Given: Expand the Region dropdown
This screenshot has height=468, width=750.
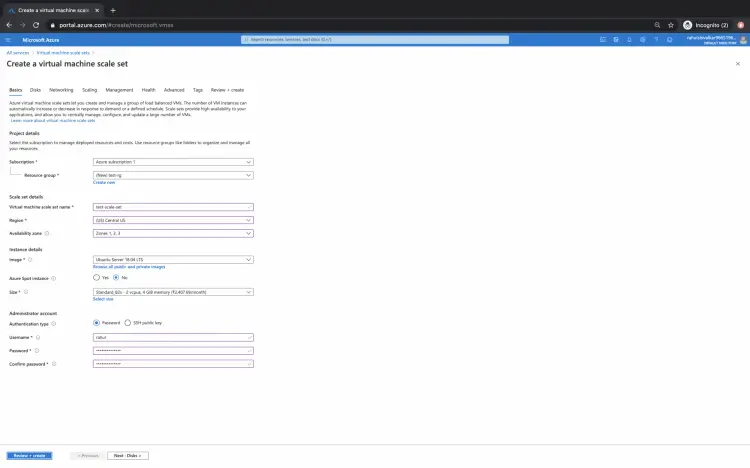Looking at the screenshot, I should pyautogui.click(x=173, y=220).
